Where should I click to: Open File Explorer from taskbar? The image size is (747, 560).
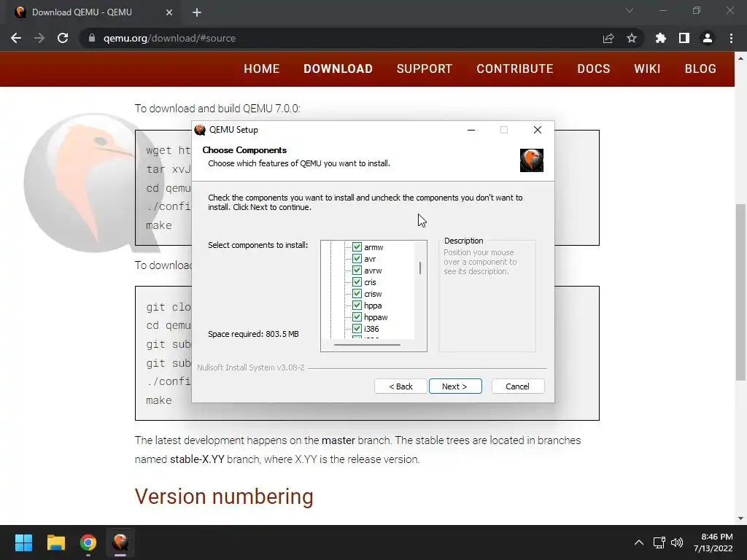pos(55,542)
